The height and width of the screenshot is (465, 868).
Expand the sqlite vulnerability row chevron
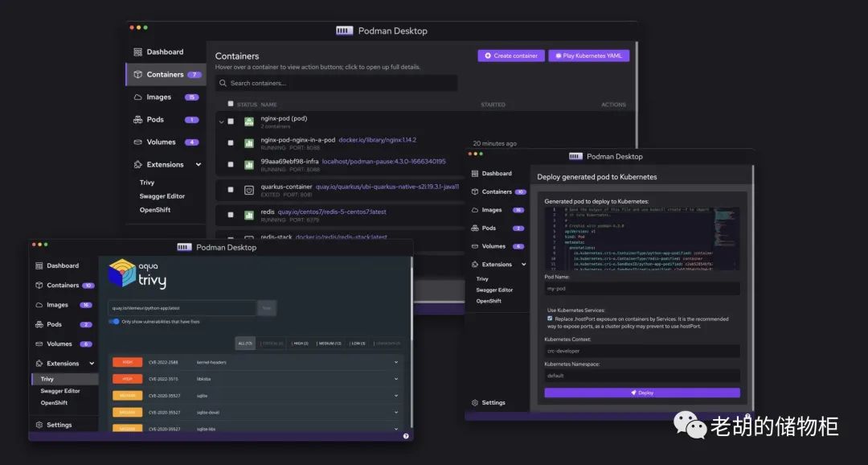pyautogui.click(x=395, y=396)
